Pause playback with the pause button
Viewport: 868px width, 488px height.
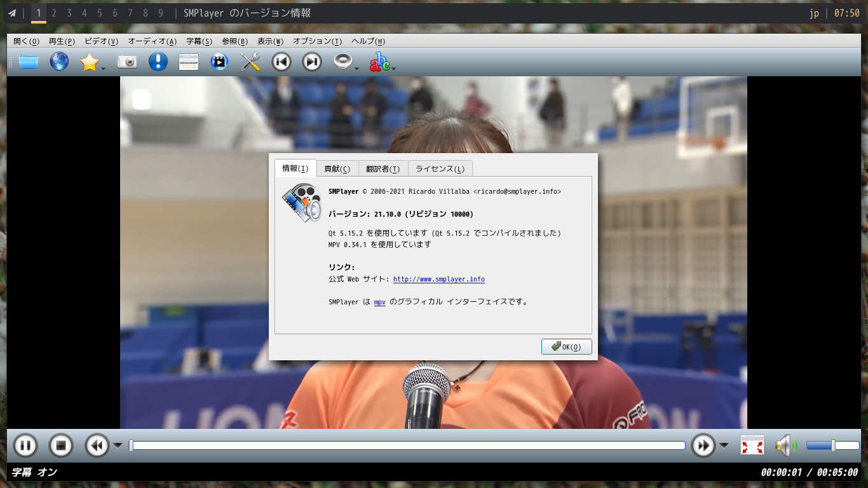click(x=25, y=445)
